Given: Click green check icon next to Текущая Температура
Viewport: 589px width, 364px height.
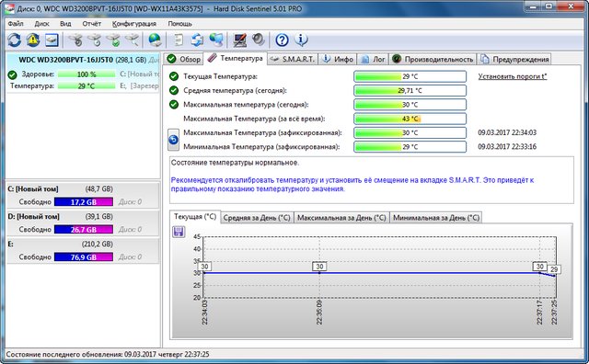Looking at the screenshot, I should [x=174, y=76].
